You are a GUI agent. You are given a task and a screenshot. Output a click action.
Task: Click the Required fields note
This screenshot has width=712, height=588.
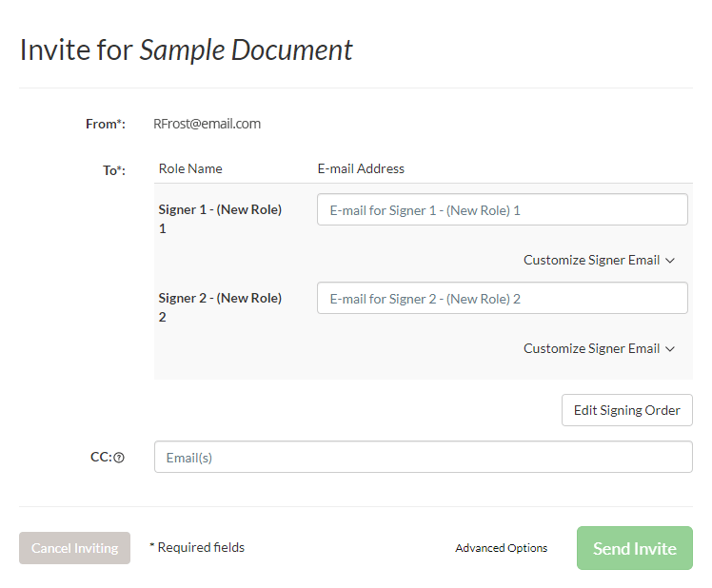tap(197, 547)
